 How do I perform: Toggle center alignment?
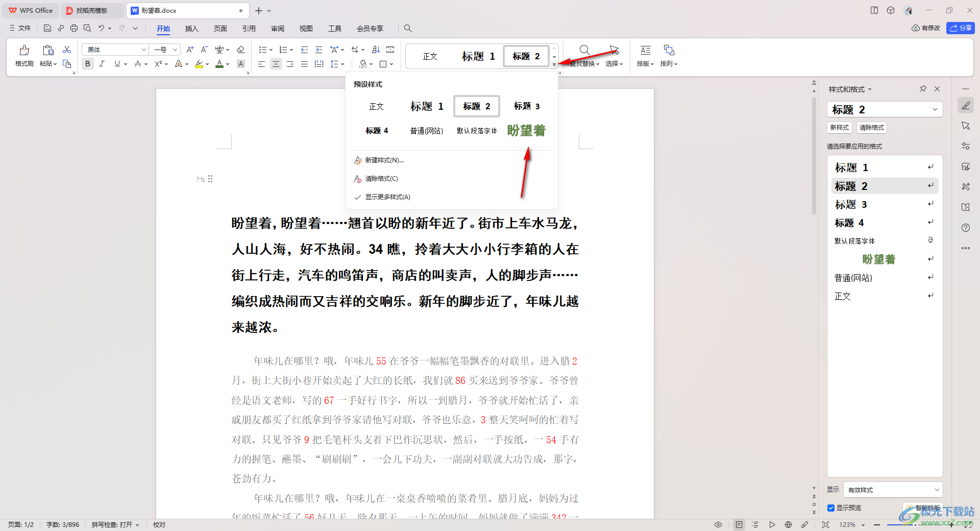276,64
